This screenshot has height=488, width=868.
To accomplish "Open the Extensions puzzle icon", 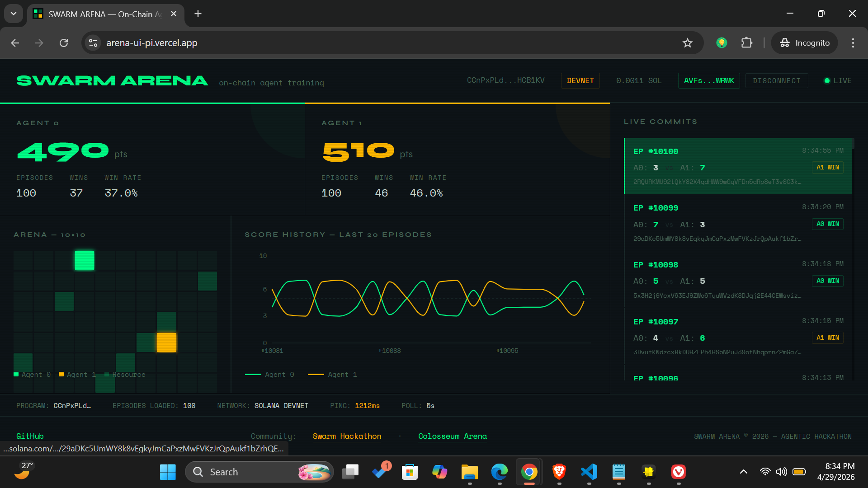I will point(747,43).
